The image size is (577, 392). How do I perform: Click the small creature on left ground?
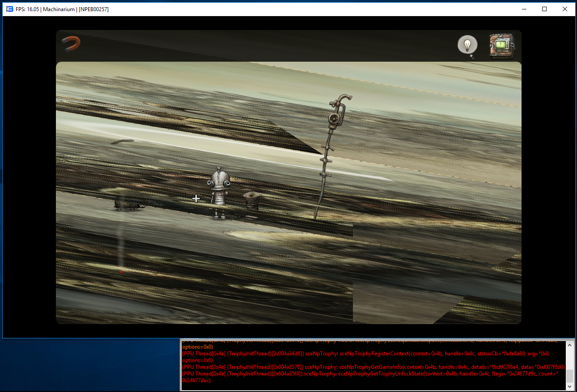pos(128,205)
